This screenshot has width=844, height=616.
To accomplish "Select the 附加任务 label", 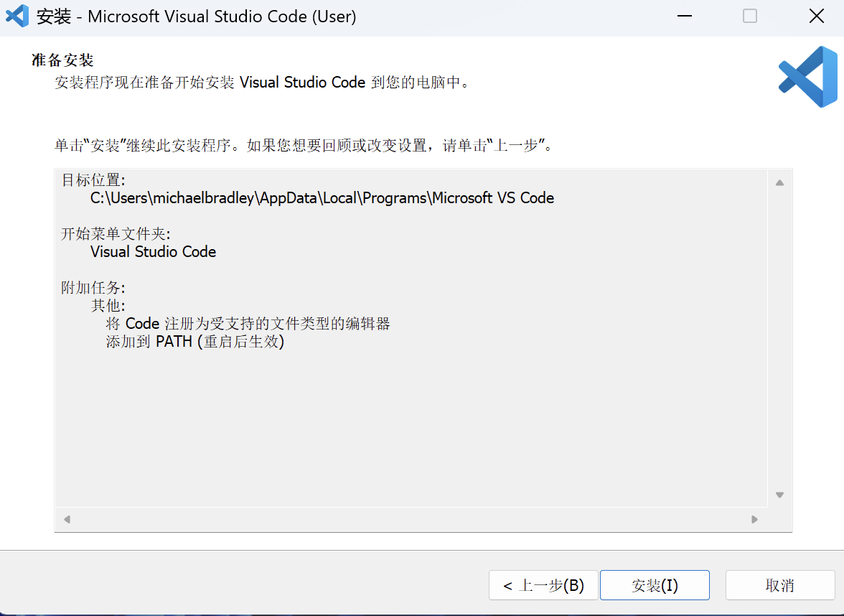I will [93, 287].
